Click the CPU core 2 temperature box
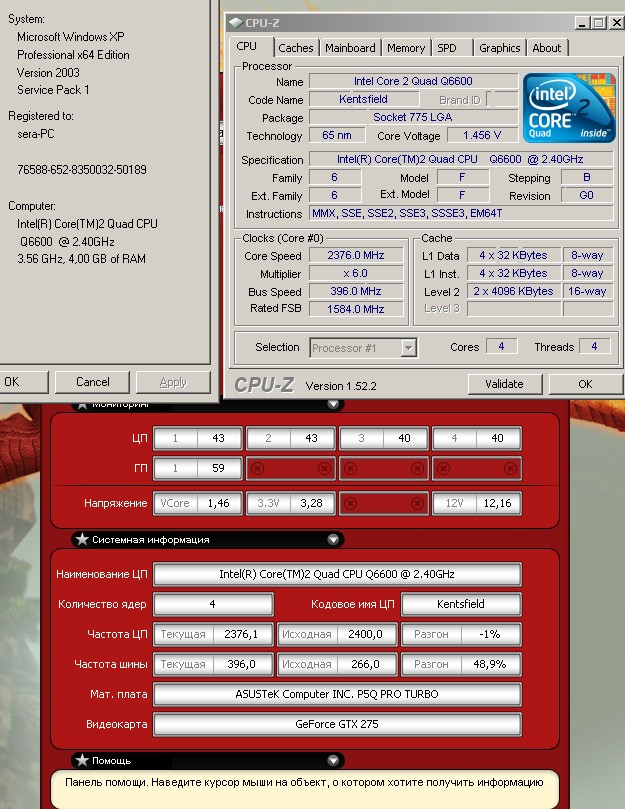The height and width of the screenshot is (809, 625). click(x=291, y=438)
